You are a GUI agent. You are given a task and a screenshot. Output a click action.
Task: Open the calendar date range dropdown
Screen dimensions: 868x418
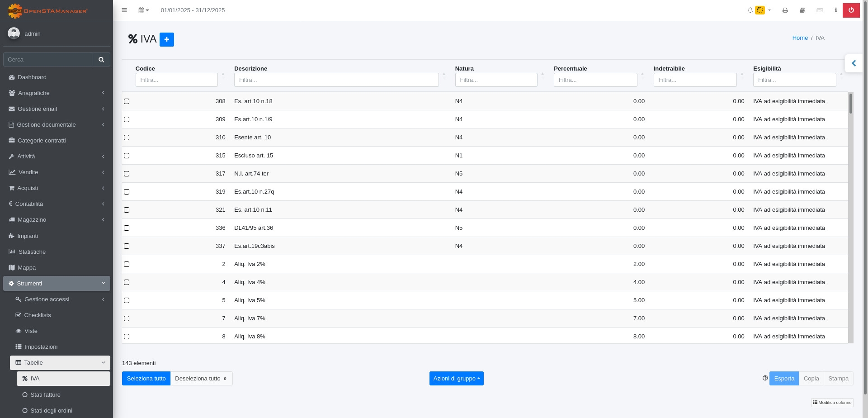click(143, 10)
